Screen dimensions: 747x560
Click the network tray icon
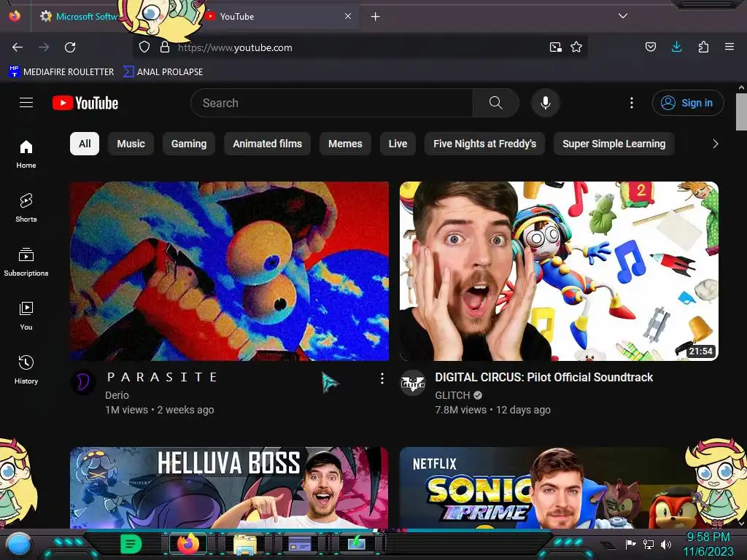pos(649,544)
